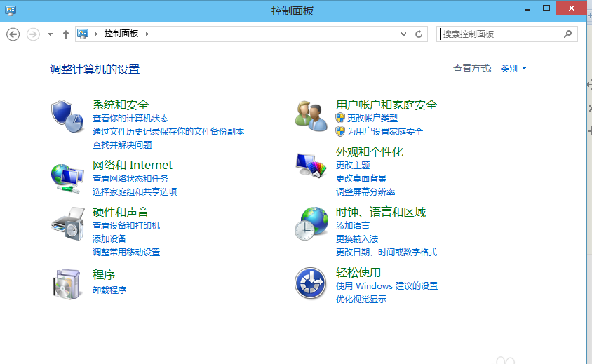Minimize the 控制面板 window
This screenshot has width=592, height=364.
coord(527,8)
